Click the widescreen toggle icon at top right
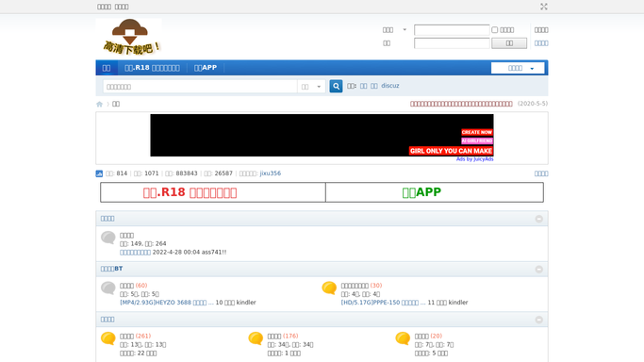Screen dimensions: 644x362 (x=544, y=7)
